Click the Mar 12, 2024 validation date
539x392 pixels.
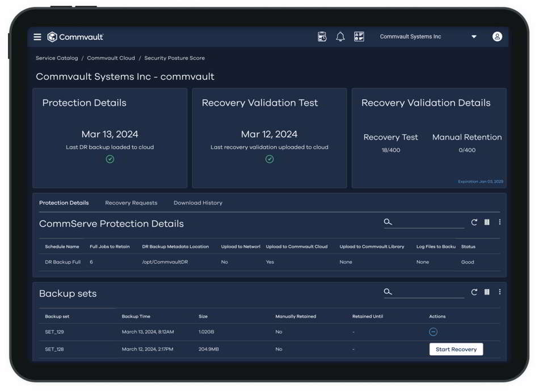tap(269, 134)
